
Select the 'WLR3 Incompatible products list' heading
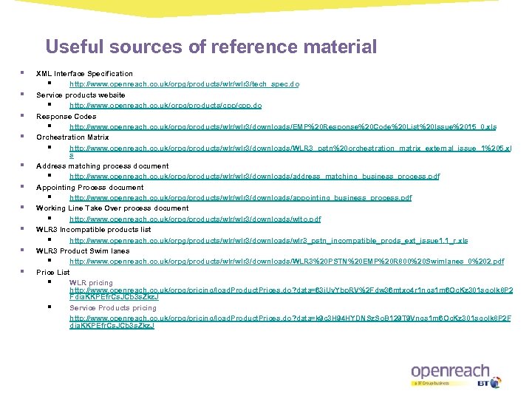point(94,229)
